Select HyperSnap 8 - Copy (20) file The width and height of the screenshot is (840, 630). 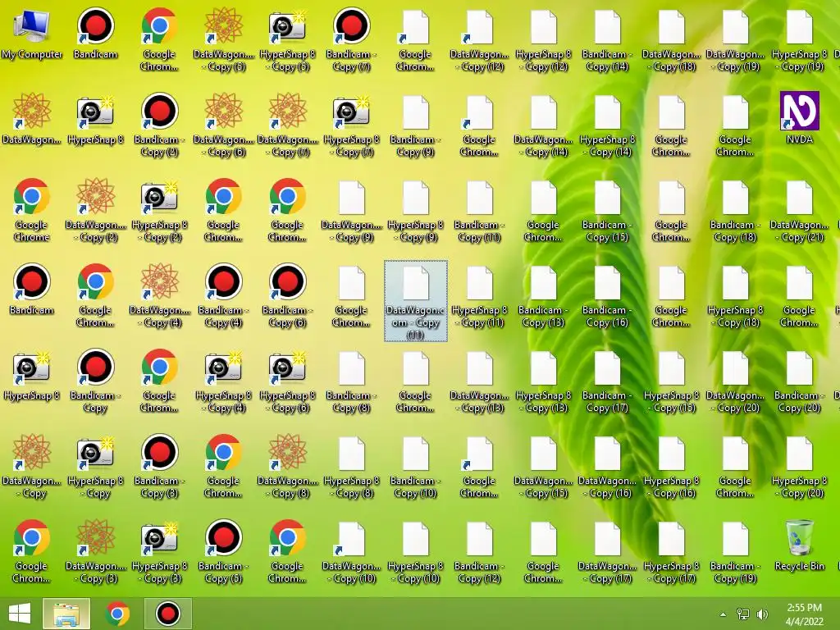coord(799,467)
